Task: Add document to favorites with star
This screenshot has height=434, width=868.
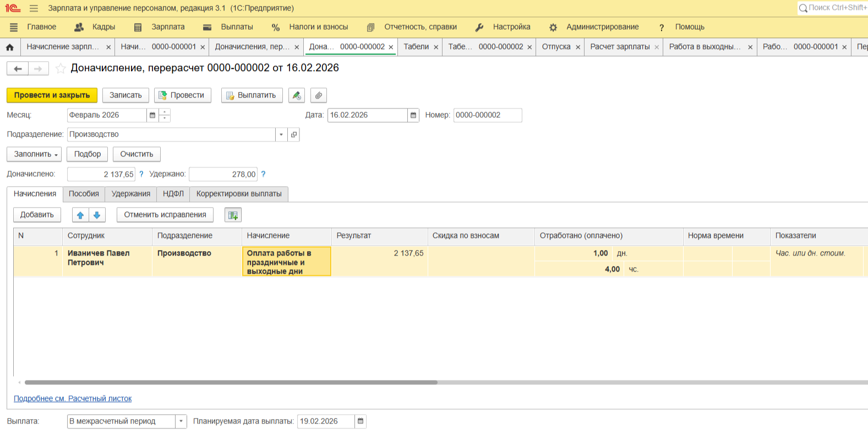Action: pyautogui.click(x=61, y=68)
